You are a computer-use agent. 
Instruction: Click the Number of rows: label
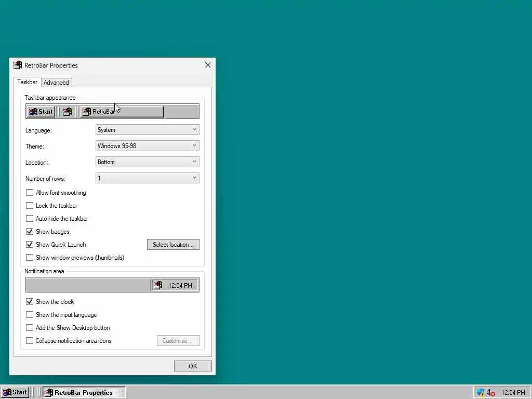point(46,179)
